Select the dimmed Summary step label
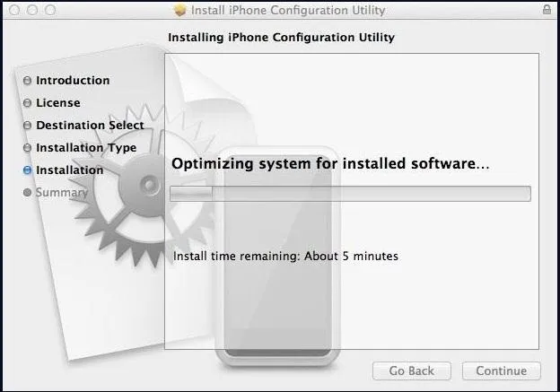Screen dimensions: 560x392 [x=62, y=193]
